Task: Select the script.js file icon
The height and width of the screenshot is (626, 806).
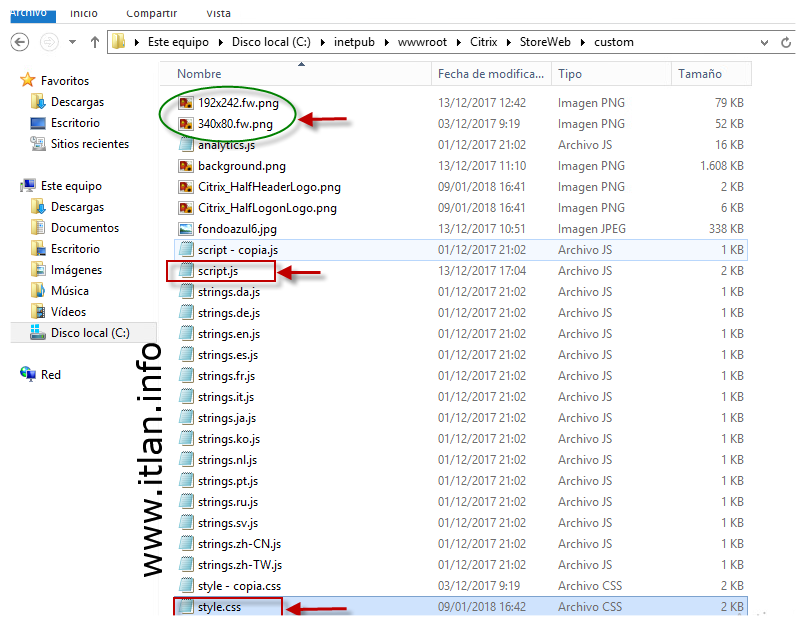Action: pyautogui.click(x=186, y=271)
